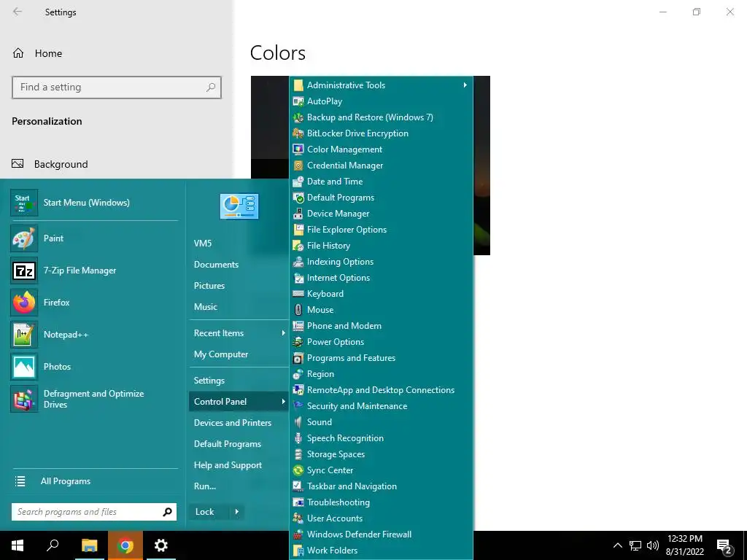Viewport: 747px width, 560px height.
Task: Open Pictures from start menu
Action: point(239,286)
